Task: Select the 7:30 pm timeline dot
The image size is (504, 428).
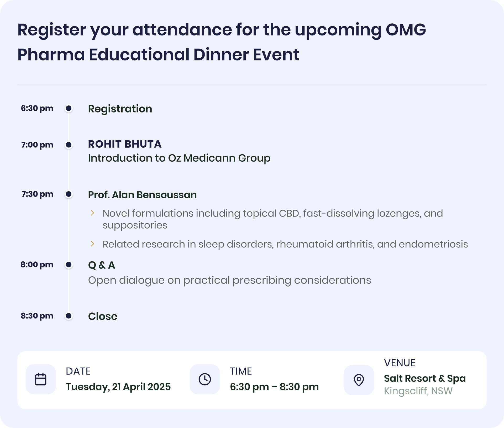Action: 69,194
